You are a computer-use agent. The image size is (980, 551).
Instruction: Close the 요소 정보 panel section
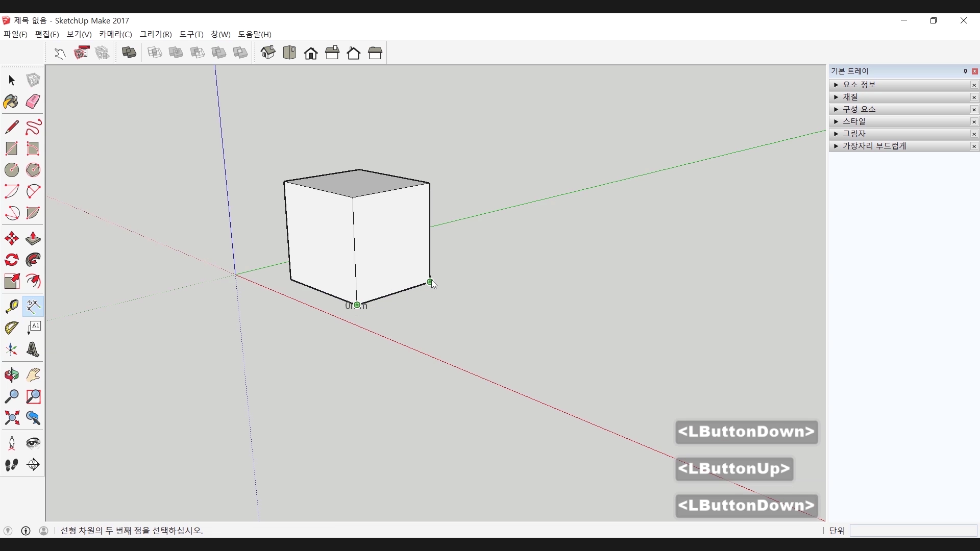pyautogui.click(x=974, y=85)
